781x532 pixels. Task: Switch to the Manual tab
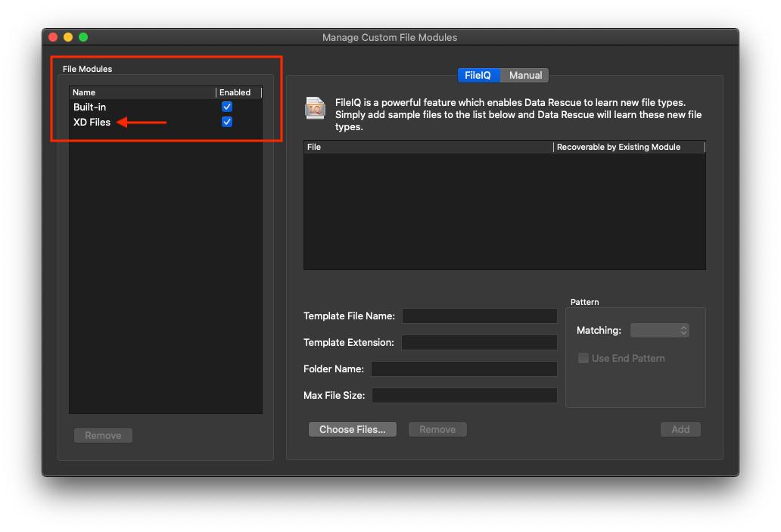[x=525, y=75]
